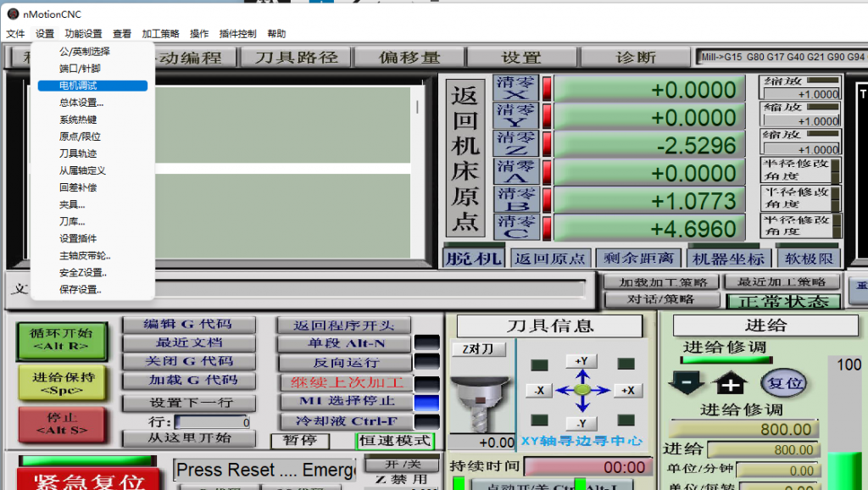868x490 pixels.
Task: Choose 端口/针脚 from the 设置 menu
Action: (92, 69)
